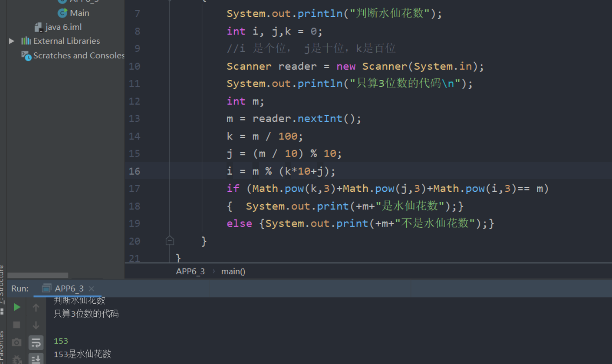Stop the running process with square icon
Viewport: 612px width, 364px height.
point(16,325)
